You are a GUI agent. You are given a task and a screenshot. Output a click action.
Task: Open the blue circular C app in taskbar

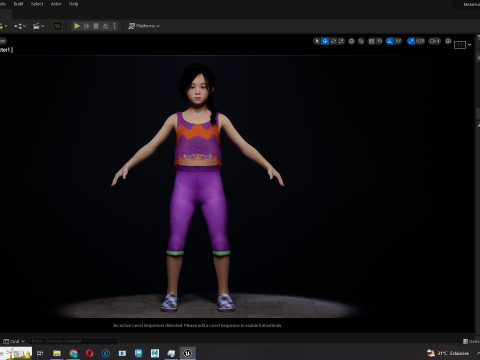coord(106,353)
